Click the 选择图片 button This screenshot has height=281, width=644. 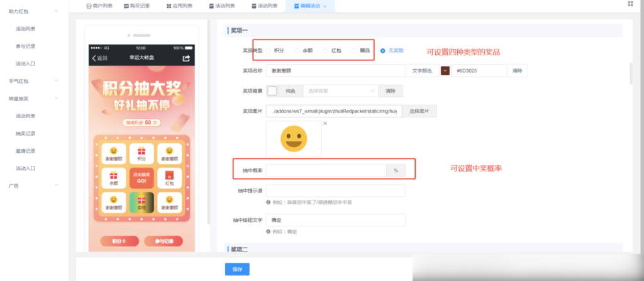tap(419, 111)
